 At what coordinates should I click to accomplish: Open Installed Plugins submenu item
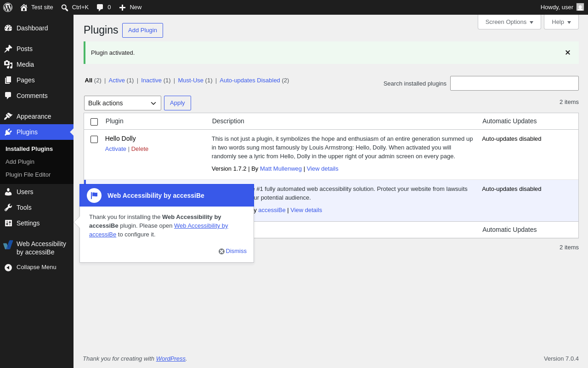click(x=29, y=149)
